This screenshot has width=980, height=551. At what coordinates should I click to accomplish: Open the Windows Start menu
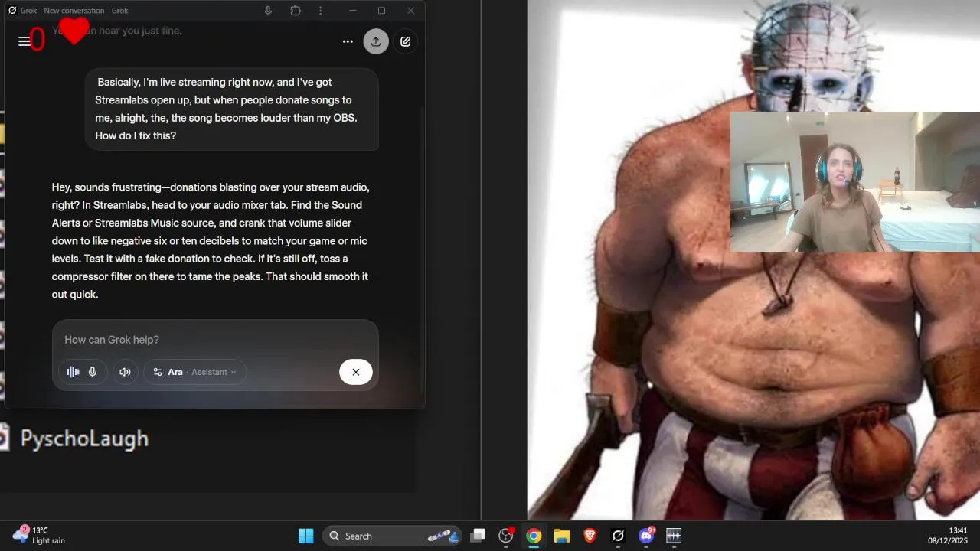tap(305, 536)
